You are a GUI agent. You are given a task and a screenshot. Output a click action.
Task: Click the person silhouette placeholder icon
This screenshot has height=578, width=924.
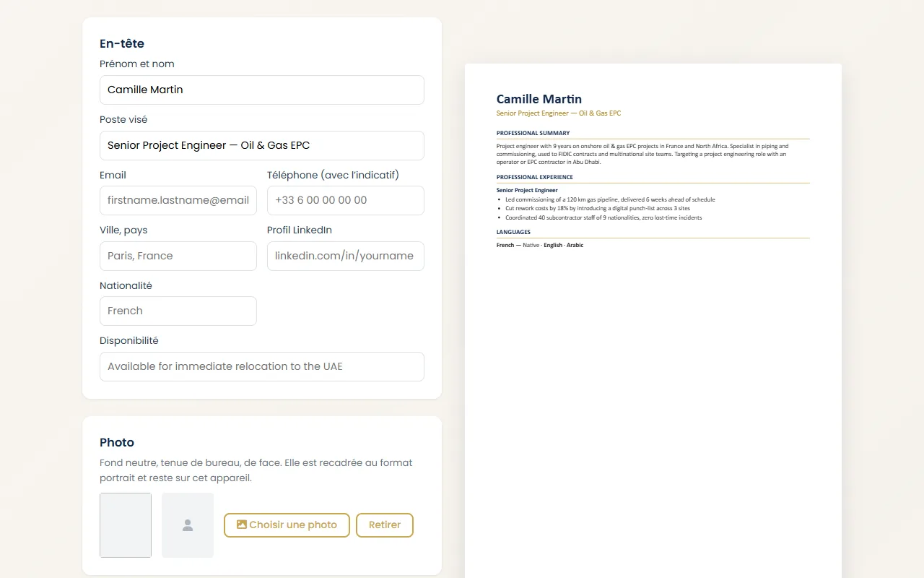tap(188, 525)
